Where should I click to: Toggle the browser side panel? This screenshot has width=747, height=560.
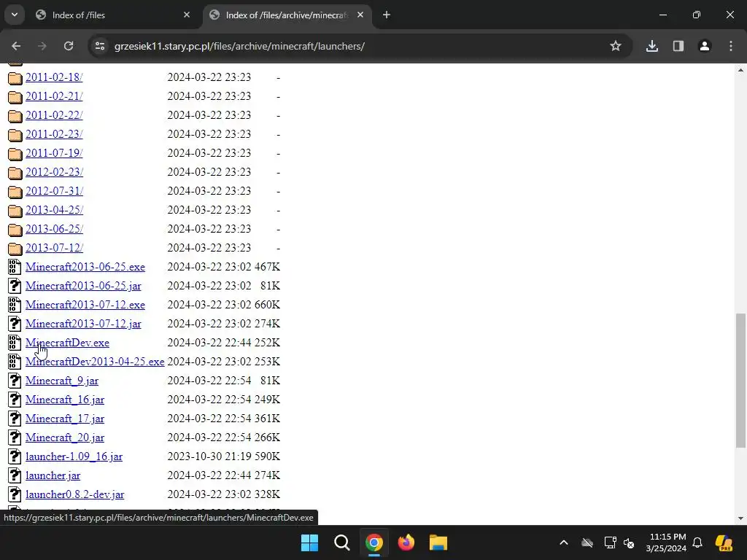[678, 46]
